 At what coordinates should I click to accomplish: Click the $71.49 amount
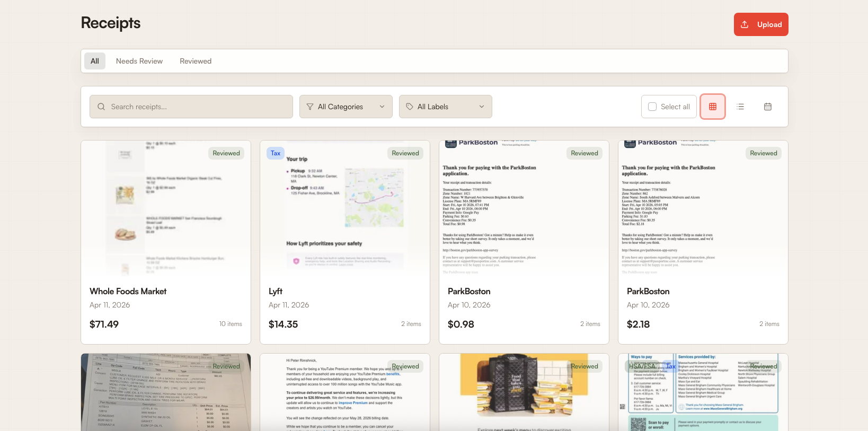(104, 324)
